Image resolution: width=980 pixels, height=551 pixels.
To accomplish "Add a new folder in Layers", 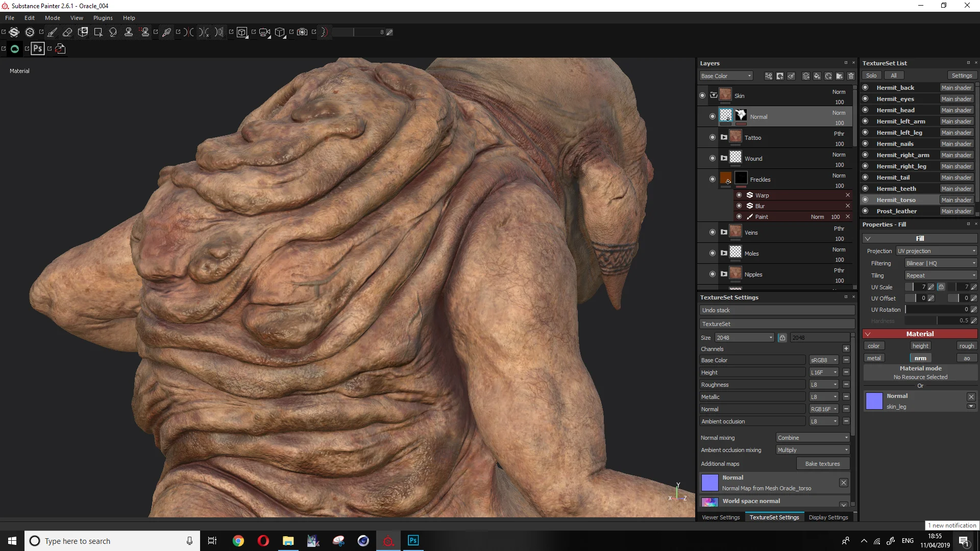I will point(840,76).
